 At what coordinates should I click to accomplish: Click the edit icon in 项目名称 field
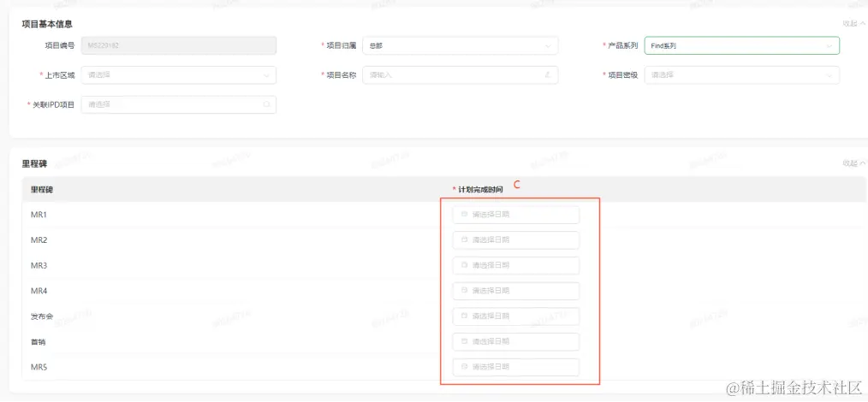click(548, 74)
